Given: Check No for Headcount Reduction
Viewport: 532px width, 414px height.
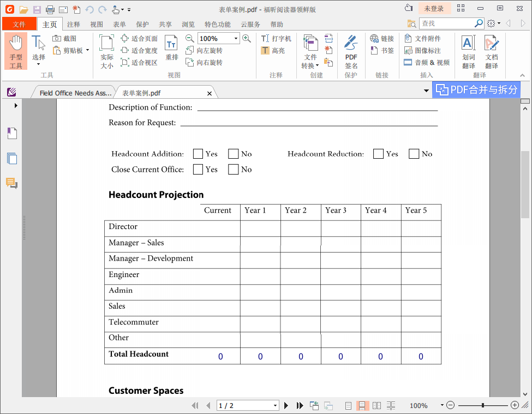Looking at the screenshot, I should [x=414, y=154].
